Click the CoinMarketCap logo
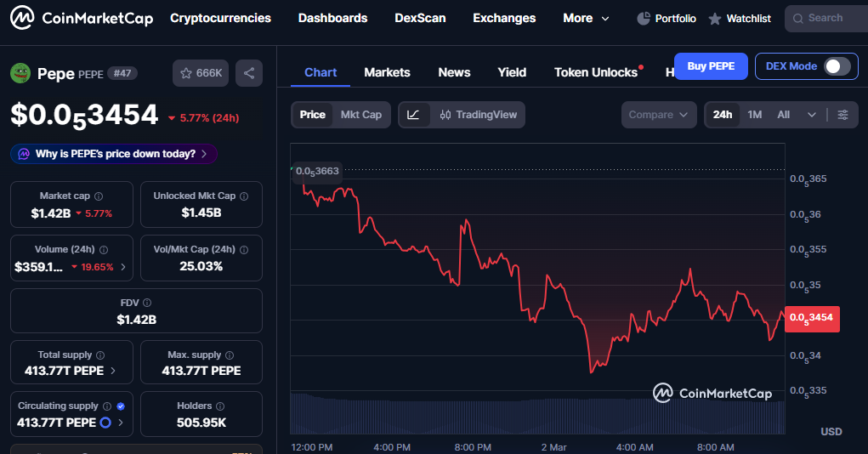 click(x=82, y=18)
